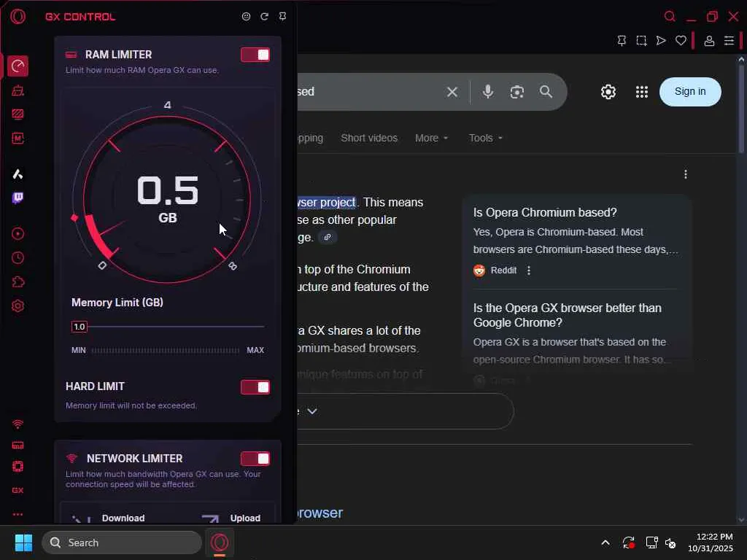Expand the More search filters dropdown
The width and height of the screenshot is (747, 560).
point(432,138)
